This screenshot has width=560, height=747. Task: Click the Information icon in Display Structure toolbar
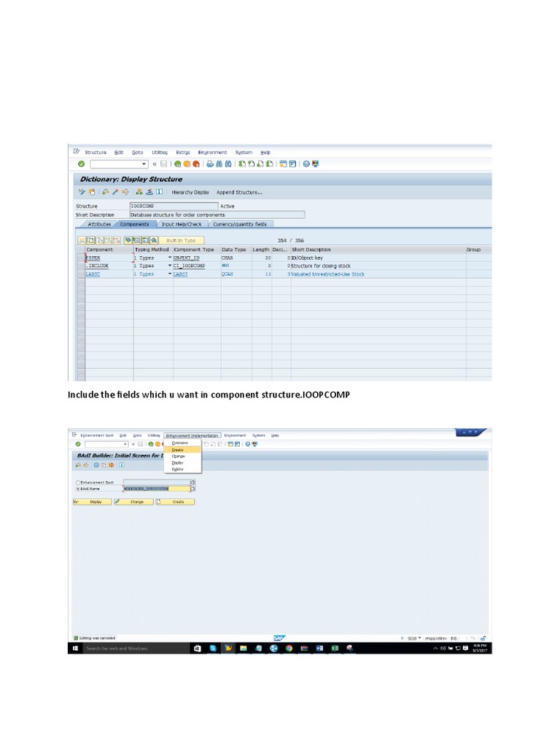point(159,192)
